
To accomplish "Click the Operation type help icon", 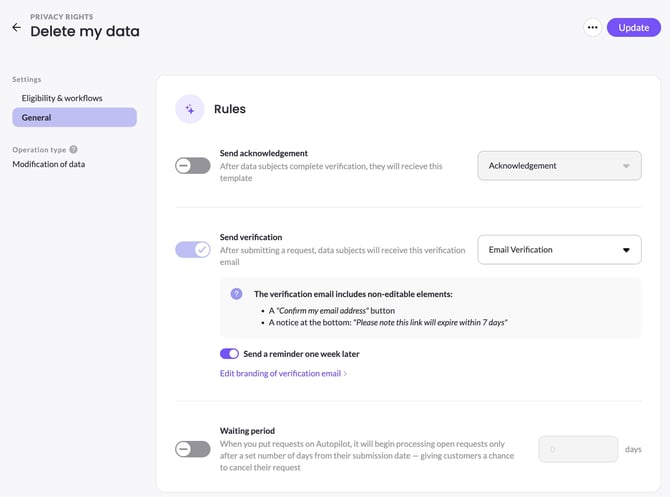I will click(x=73, y=149).
